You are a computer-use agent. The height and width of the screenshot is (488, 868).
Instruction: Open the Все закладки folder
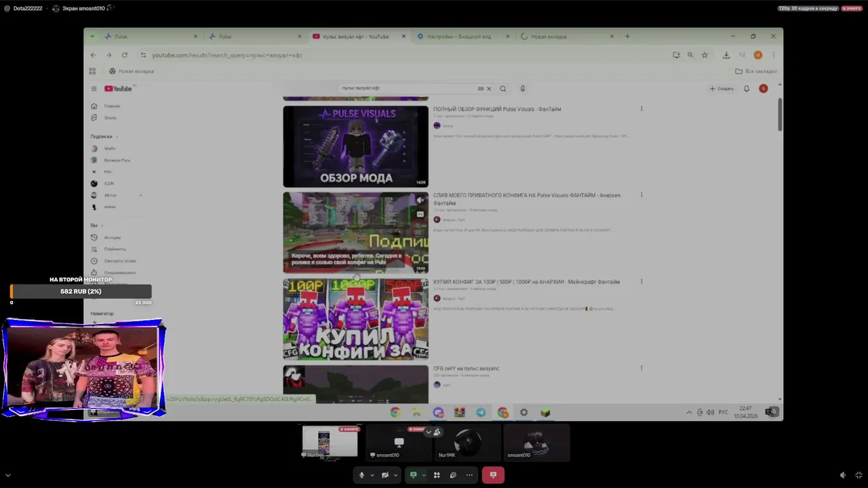point(755,71)
